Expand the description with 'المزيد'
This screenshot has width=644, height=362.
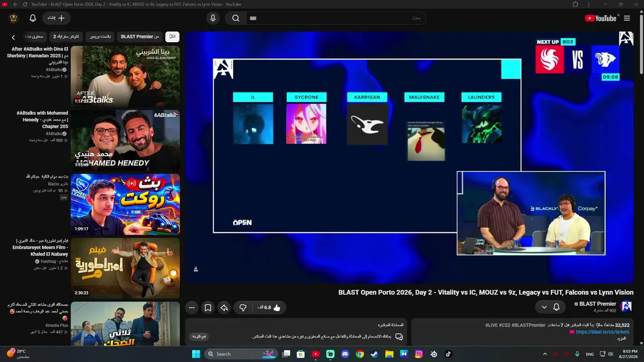click(621, 338)
